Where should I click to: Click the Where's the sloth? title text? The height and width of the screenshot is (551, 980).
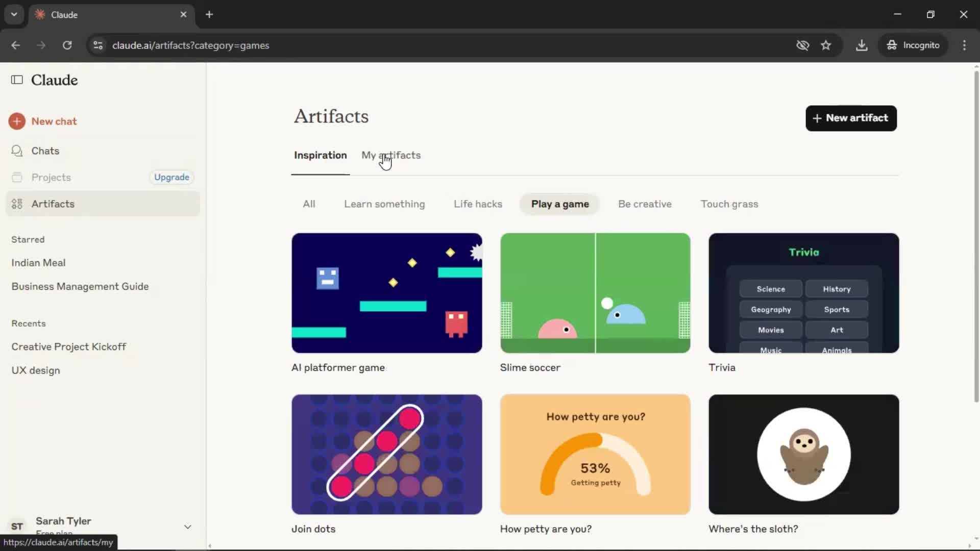[x=753, y=529]
